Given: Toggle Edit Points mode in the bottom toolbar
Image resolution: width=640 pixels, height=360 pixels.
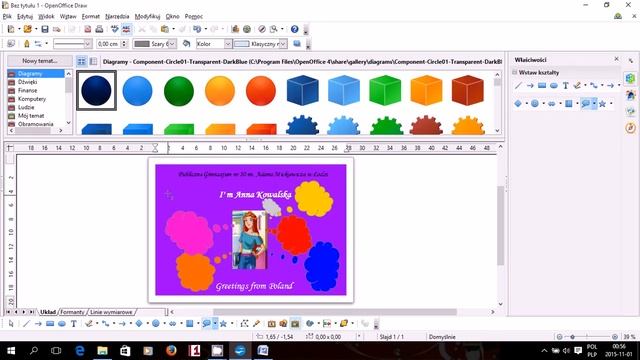Looking at the screenshot, I should coord(244,324).
